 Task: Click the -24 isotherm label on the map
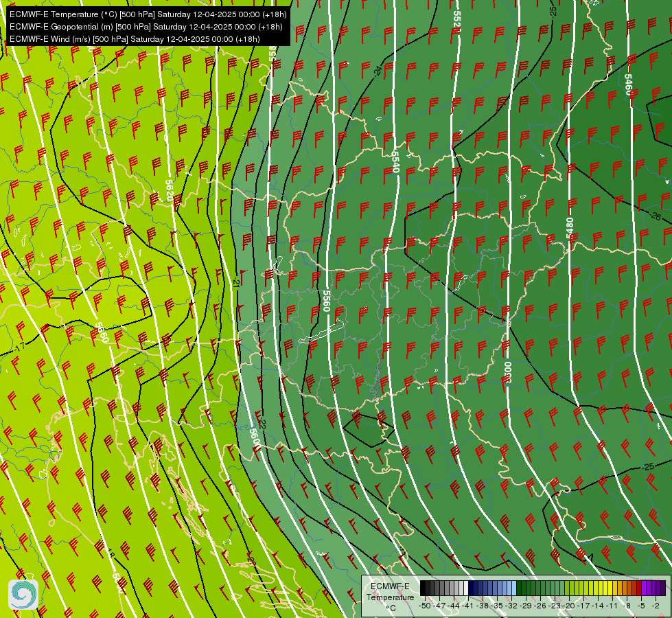[377, 71]
